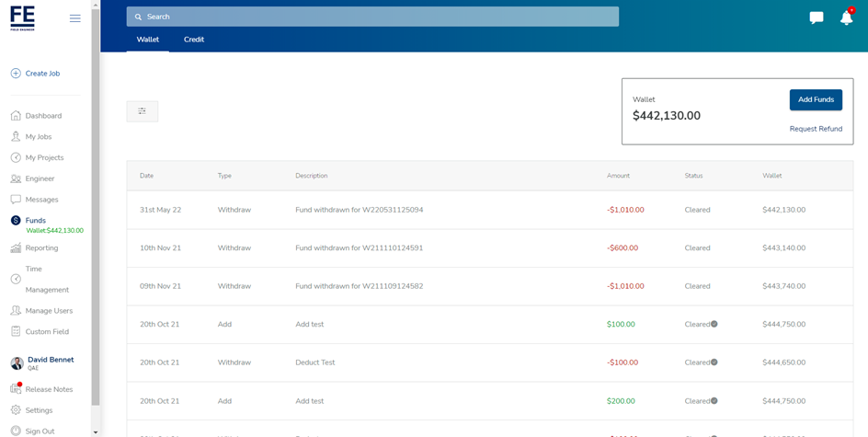Click the '10th Nov 21' date cell
The width and height of the screenshot is (868, 437).
pos(161,248)
